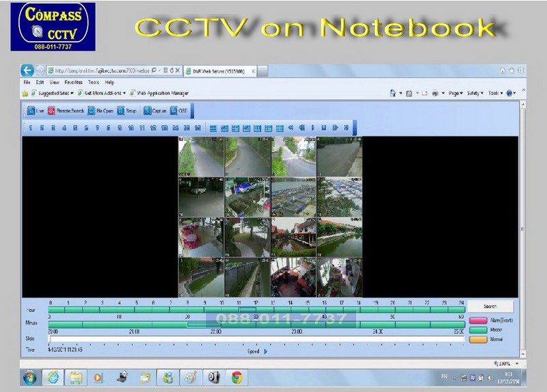Rewind using the fast backward button
Image resolution: width=547 pixels, height=392 pixels.
[291, 128]
